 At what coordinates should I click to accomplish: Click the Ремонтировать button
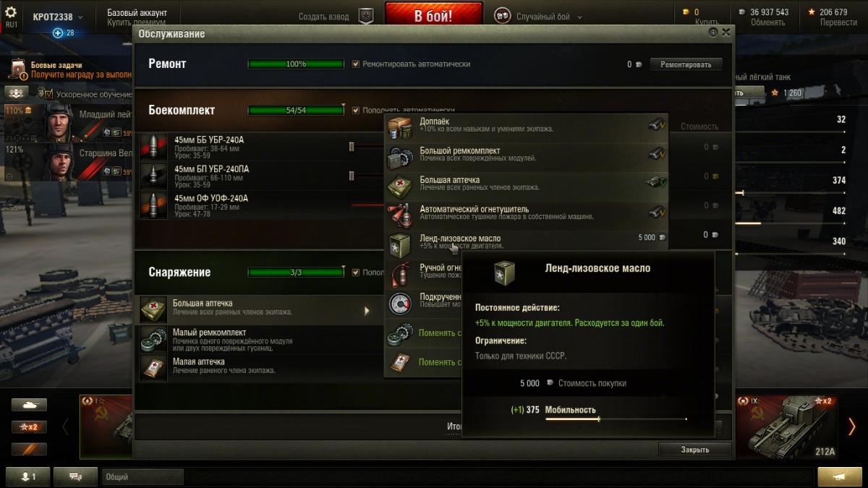686,64
